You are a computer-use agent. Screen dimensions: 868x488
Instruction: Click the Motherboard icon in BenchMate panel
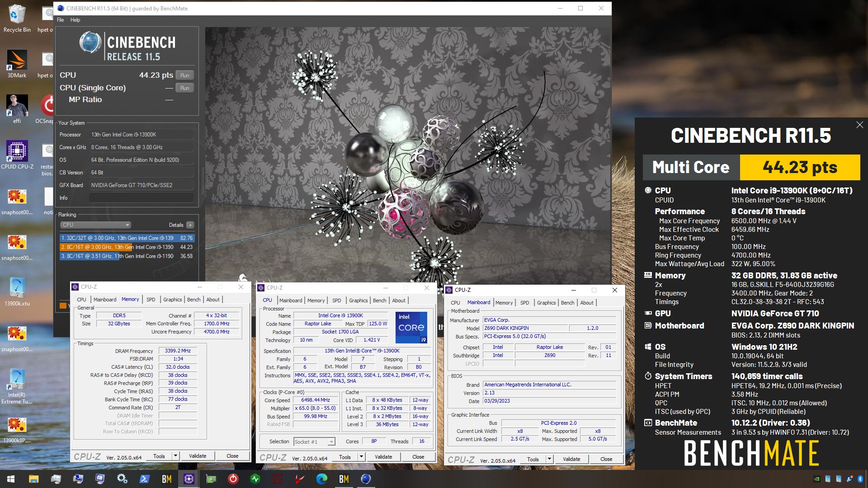(x=648, y=325)
